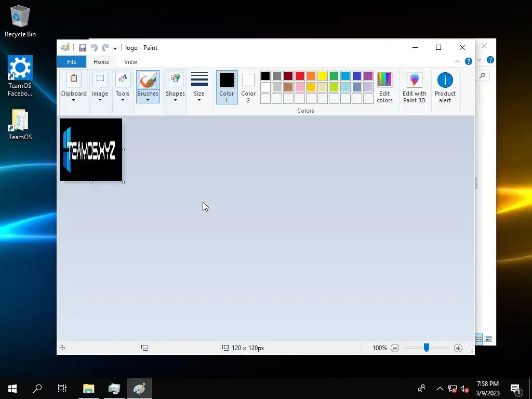The height and width of the screenshot is (399, 532).
Task: Undo the last action in Paint
Action: pos(94,48)
